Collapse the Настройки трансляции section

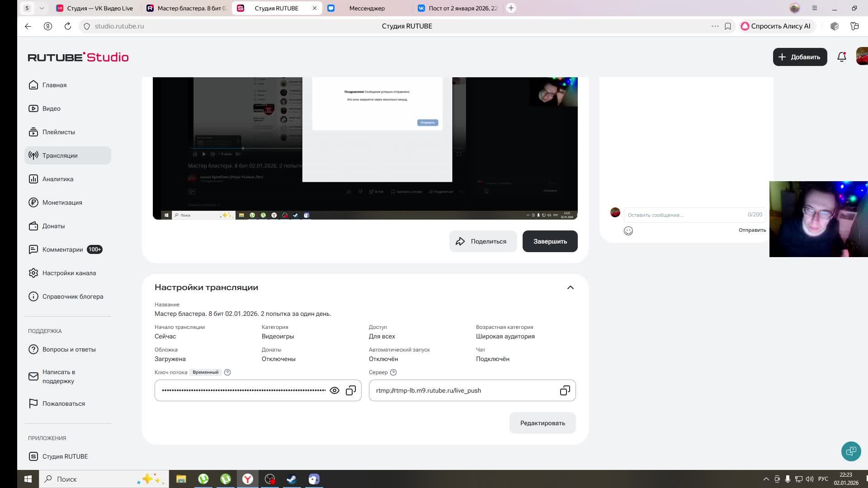point(571,287)
